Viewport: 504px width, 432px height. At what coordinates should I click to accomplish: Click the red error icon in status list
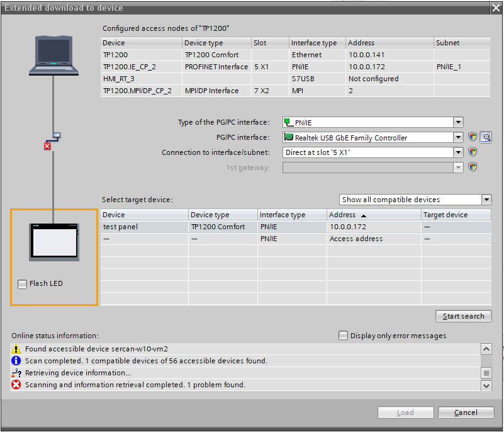(16, 385)
